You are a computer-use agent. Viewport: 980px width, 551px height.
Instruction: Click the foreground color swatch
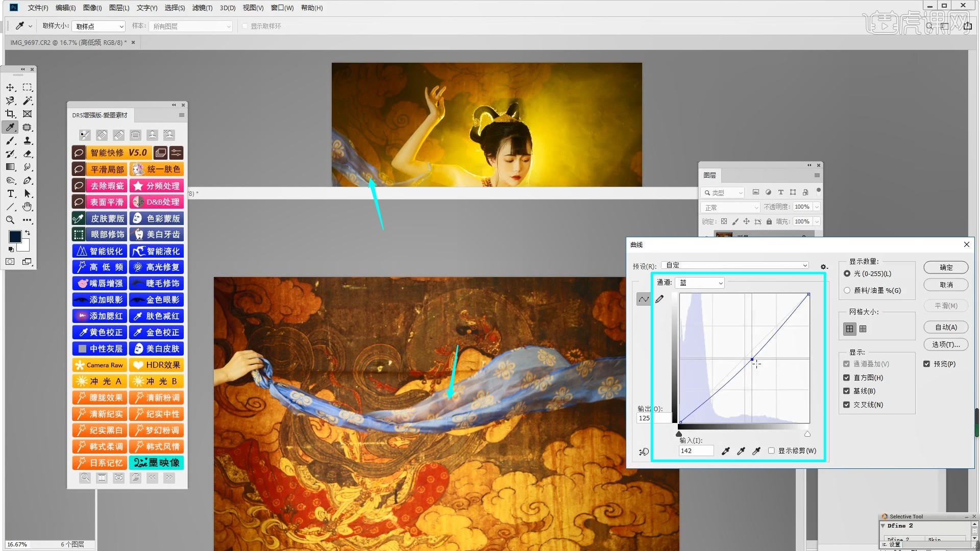click(15, 236)
